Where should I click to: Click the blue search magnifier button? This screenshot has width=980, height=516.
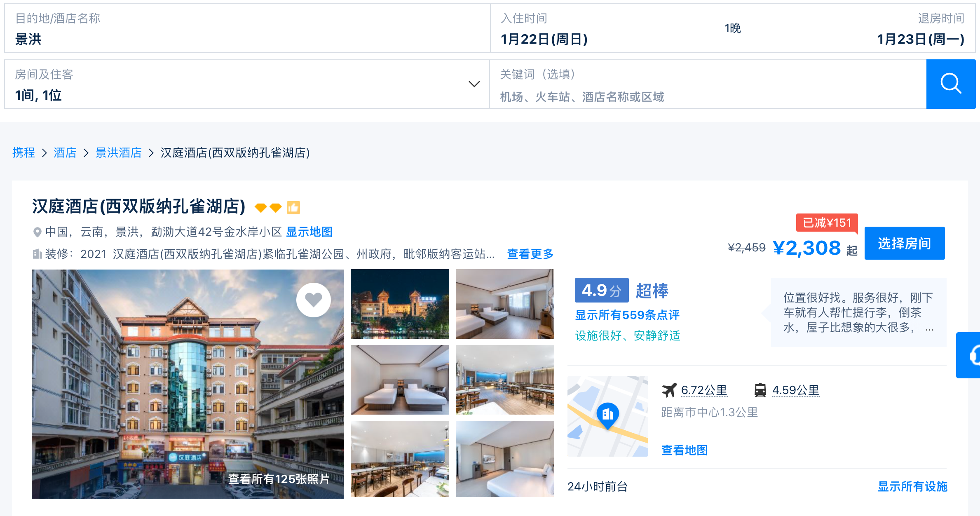coord(950,84)
